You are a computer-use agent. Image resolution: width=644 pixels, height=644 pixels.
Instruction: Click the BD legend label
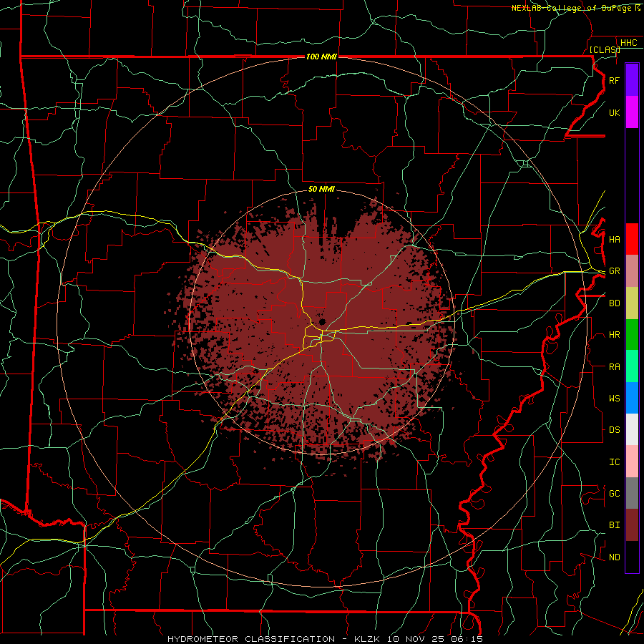coord(614,303)
